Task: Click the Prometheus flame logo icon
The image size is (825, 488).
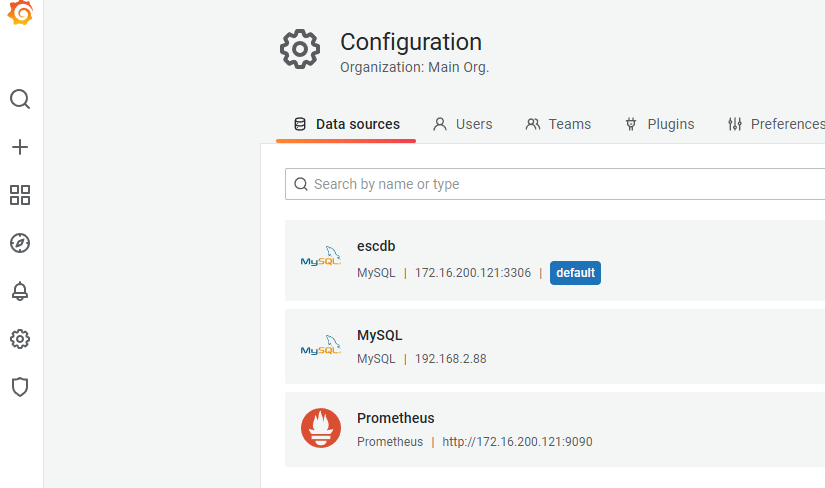Action: 321,428
